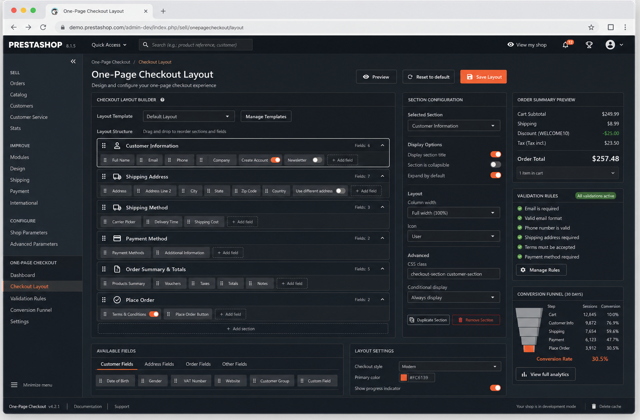Open the user profile avatar menu
The height and width of the screenshot is (420, 640).
point(610,45)
